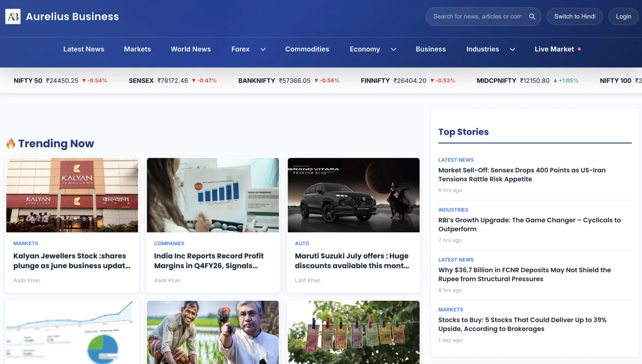Open India Inc Record Profit Margins headline
This screenshot has height=364, width=642.
(x=209, y=261)
